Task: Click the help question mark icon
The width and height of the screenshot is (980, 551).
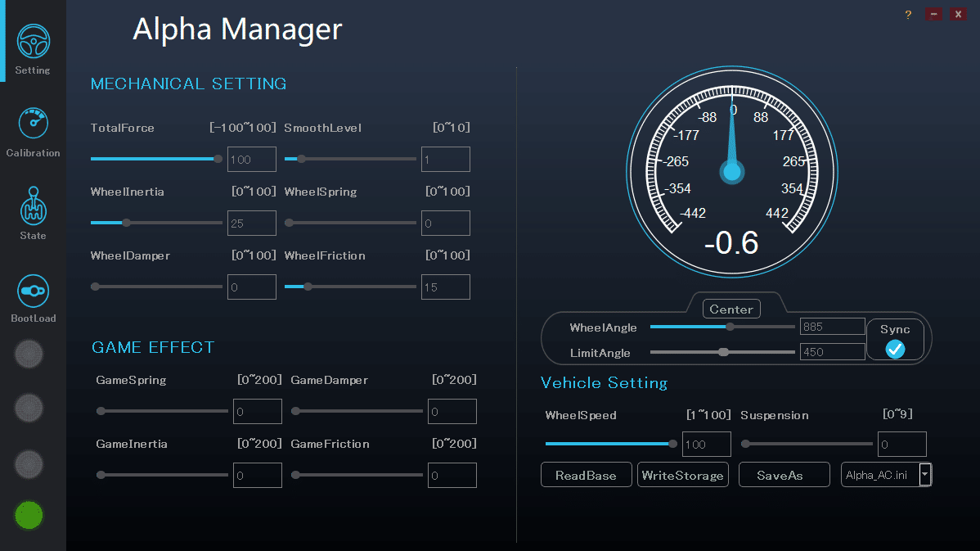Action: (x=908, y=15)
